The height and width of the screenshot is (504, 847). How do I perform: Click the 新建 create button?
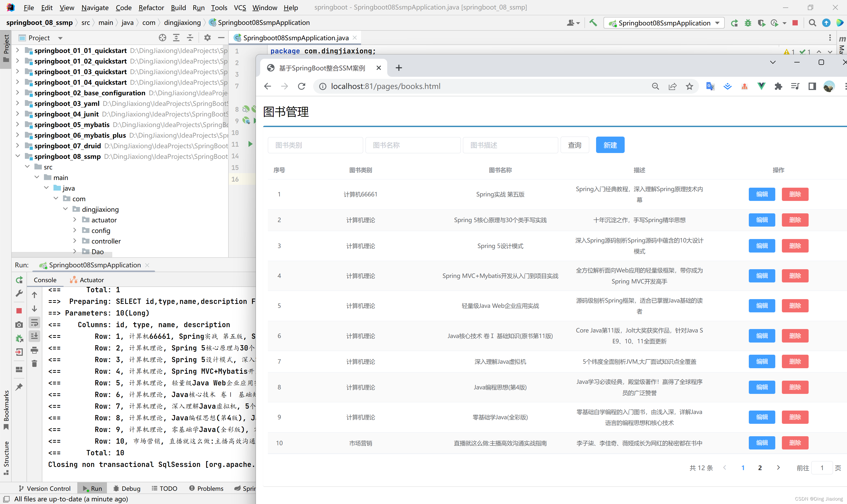[610, 145]
